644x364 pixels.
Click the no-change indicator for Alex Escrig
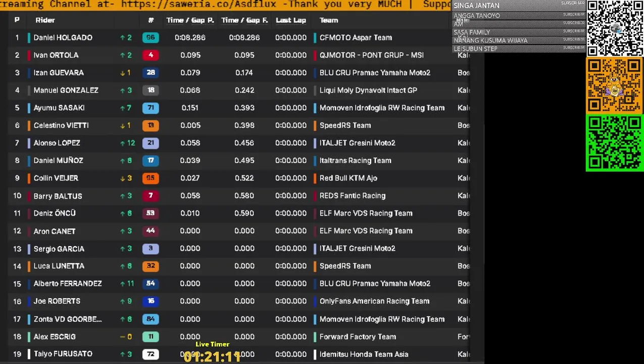coord(126,337)
